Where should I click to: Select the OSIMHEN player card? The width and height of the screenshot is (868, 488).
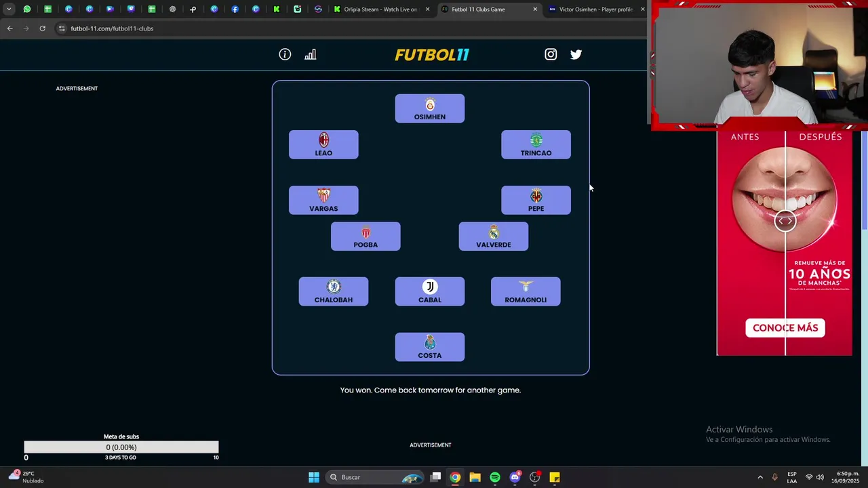coord(430,108)
